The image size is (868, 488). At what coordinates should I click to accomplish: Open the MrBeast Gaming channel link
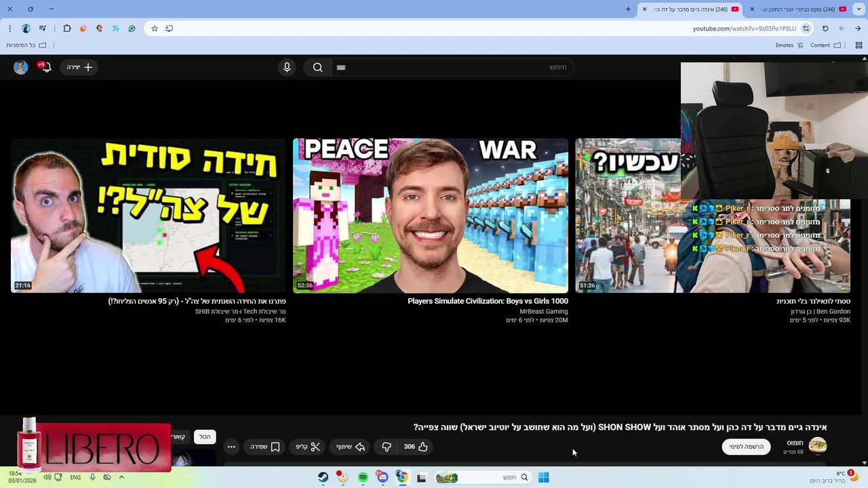coord(544,312)
